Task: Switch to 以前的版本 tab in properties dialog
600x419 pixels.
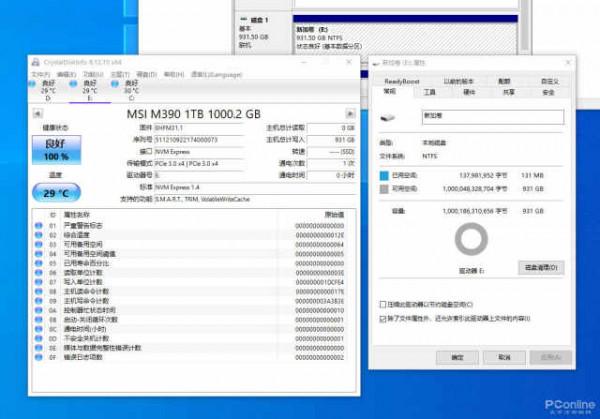Action: pyautogui.click(x=458, y=81)
